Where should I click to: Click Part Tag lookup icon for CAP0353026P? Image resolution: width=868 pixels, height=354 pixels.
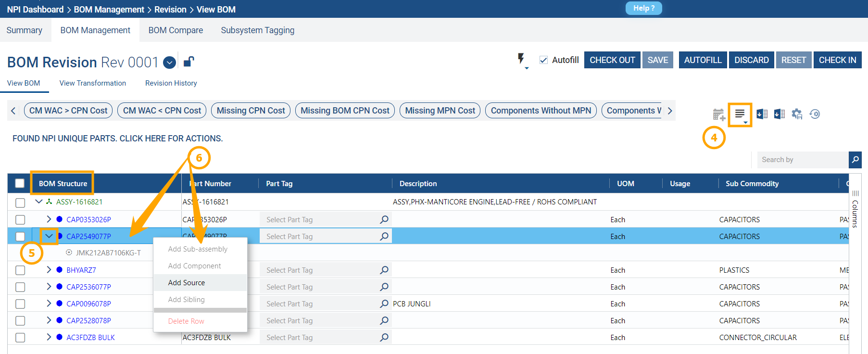384,220
